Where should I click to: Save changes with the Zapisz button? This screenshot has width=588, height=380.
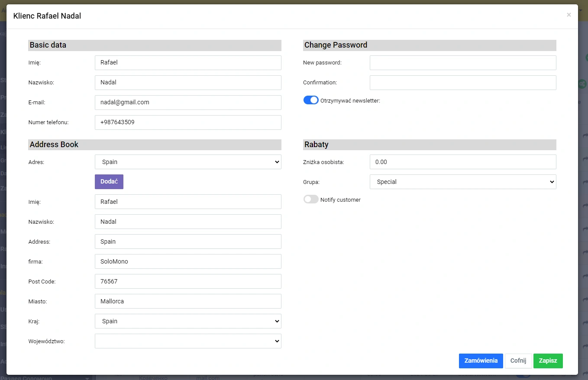point(548,361)
